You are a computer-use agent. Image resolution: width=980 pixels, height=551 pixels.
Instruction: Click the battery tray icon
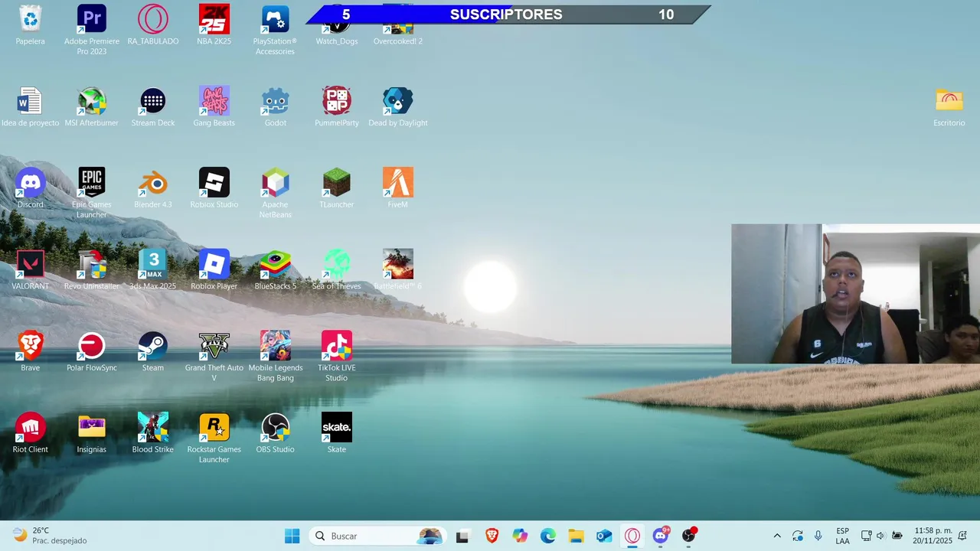[897, 536]
